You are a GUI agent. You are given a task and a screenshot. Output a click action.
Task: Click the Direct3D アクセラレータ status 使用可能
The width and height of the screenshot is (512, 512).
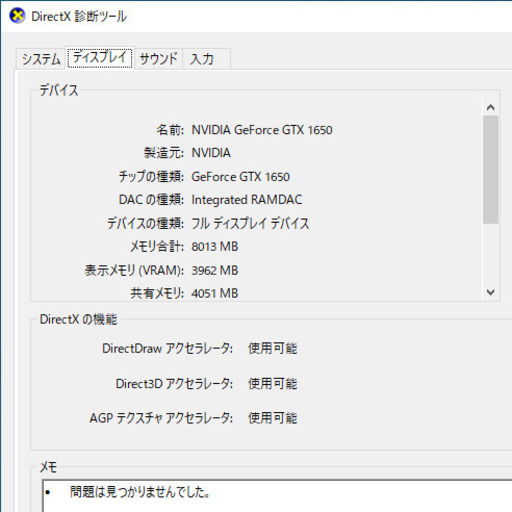tap(272, 384)
